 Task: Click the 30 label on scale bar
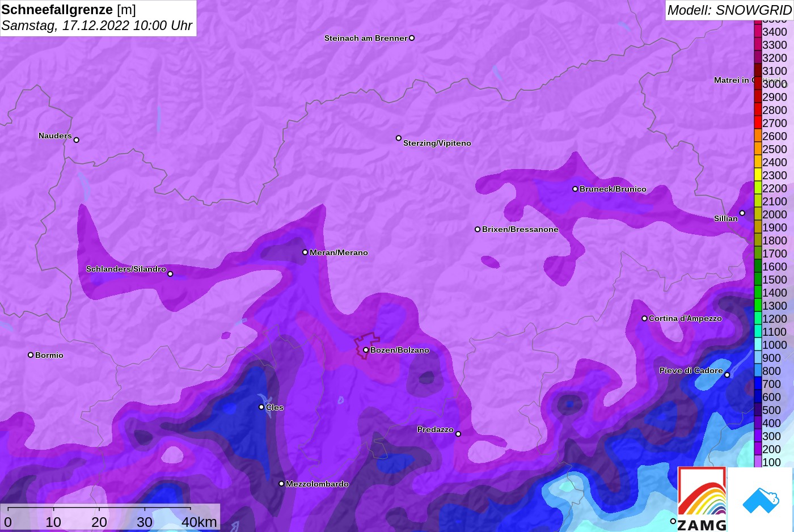click(145, 522)
